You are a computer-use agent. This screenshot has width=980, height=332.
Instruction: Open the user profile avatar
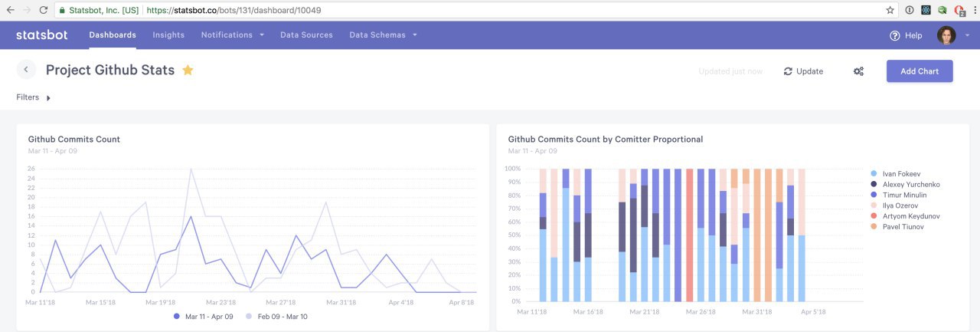click(x=946, y=35)
